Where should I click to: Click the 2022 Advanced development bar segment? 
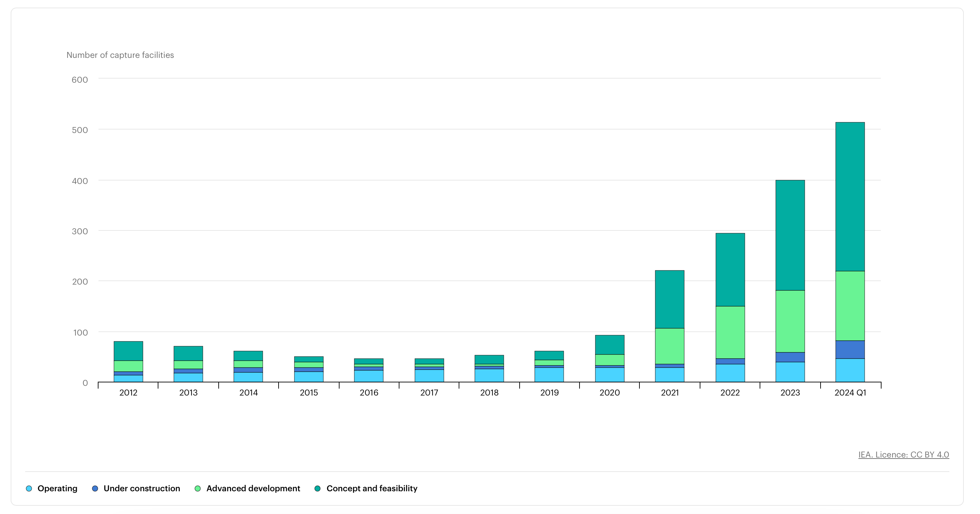(730, 332)
